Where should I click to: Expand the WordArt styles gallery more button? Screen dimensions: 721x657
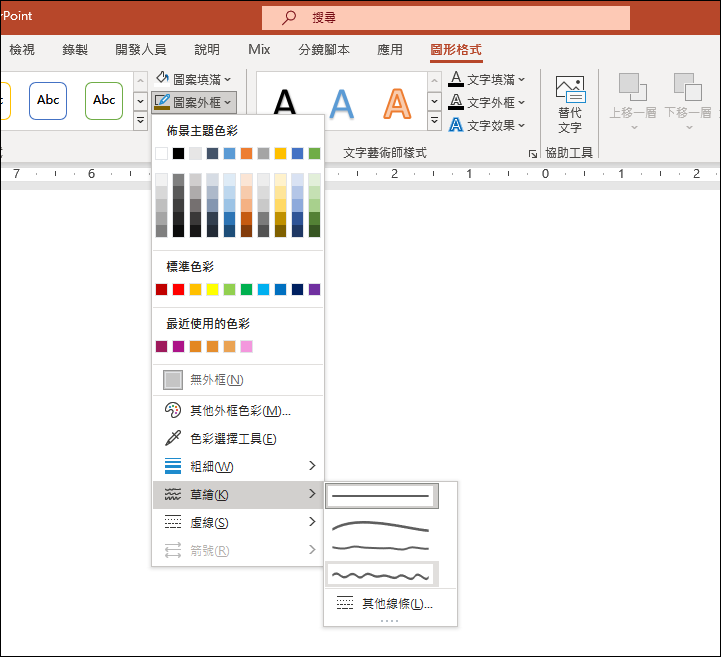point(434,121)
